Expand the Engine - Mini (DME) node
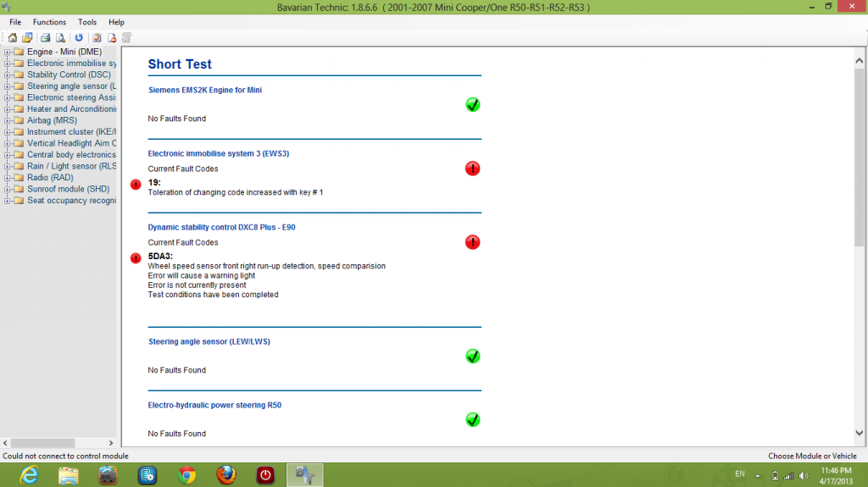 (x=7, y=52)
